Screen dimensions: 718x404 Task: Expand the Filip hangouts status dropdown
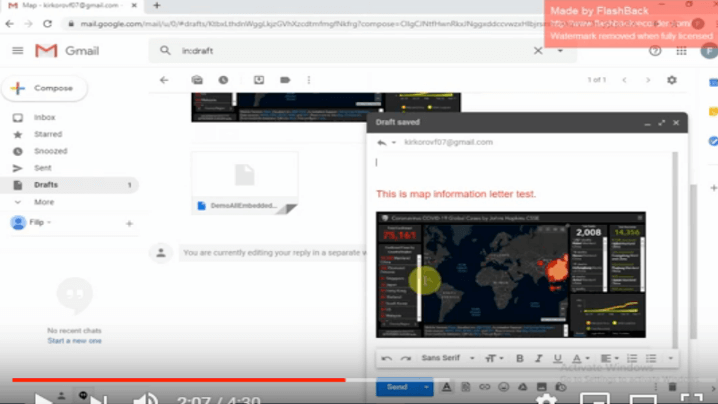pos(49,223)
